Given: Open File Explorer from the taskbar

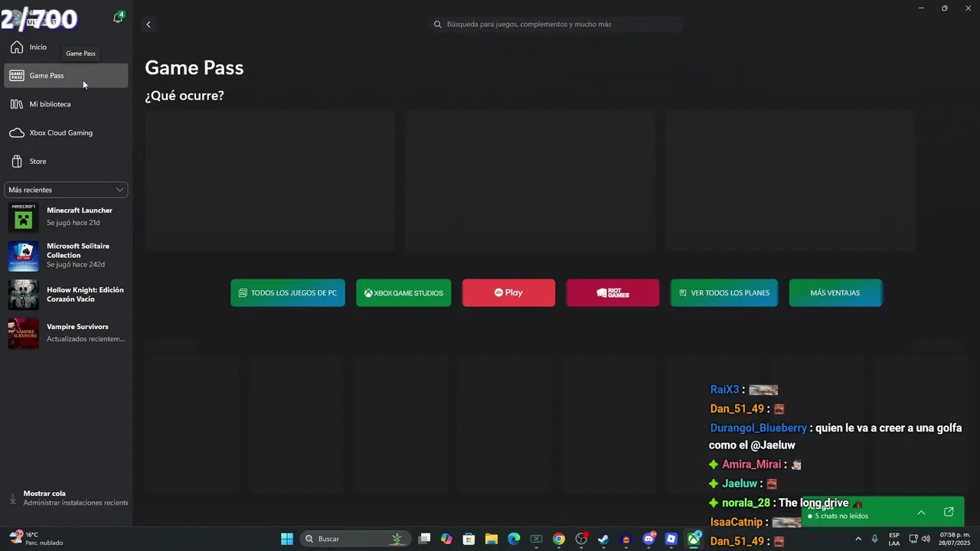Looking at the screenshot, I should click(492, 539).
